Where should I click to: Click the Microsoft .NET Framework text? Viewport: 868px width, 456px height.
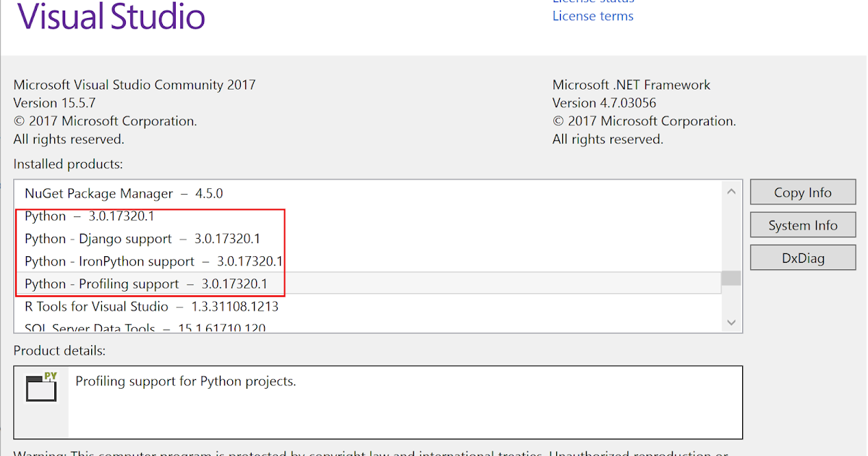pos(631,85)
